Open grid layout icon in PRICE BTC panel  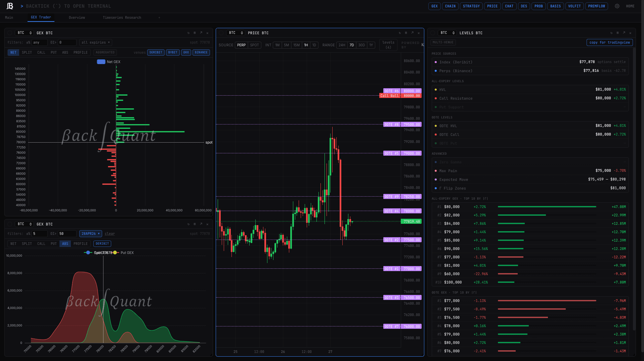point(406,33)
